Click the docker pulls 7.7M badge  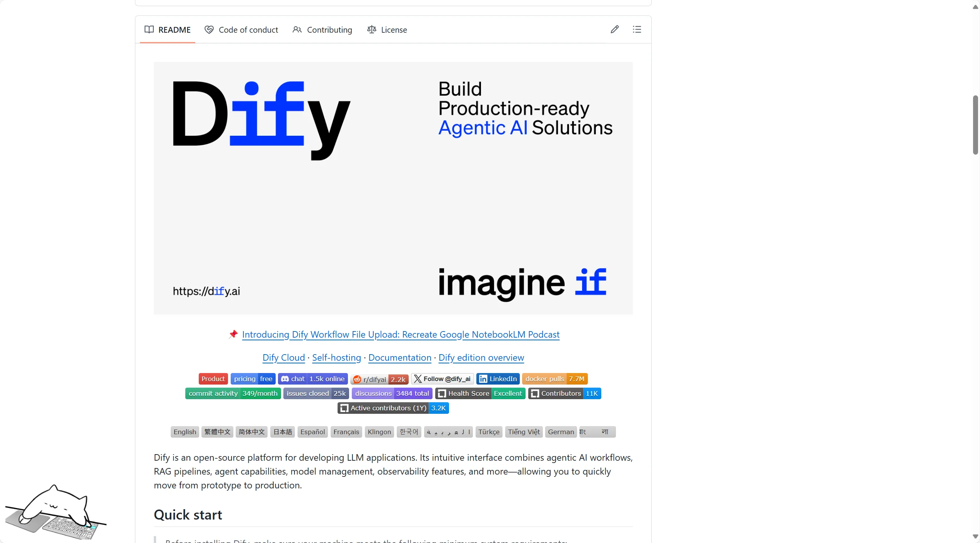coord(555,379)
